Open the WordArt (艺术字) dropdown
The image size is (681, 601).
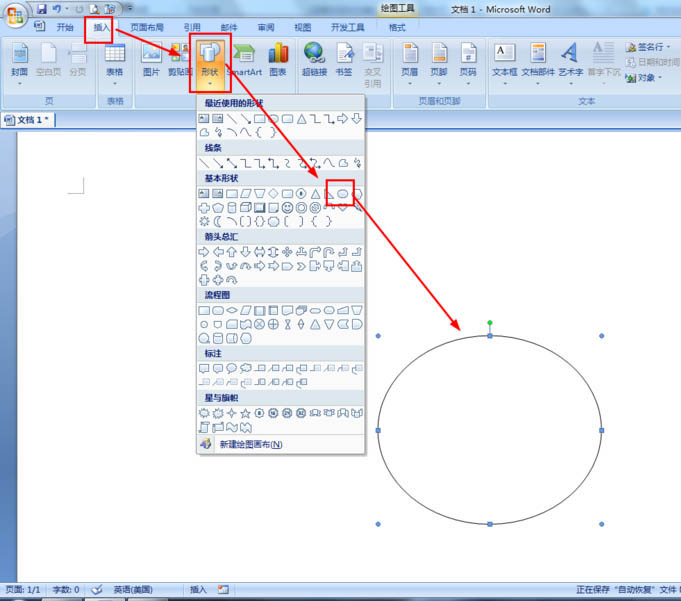(571, 63)
